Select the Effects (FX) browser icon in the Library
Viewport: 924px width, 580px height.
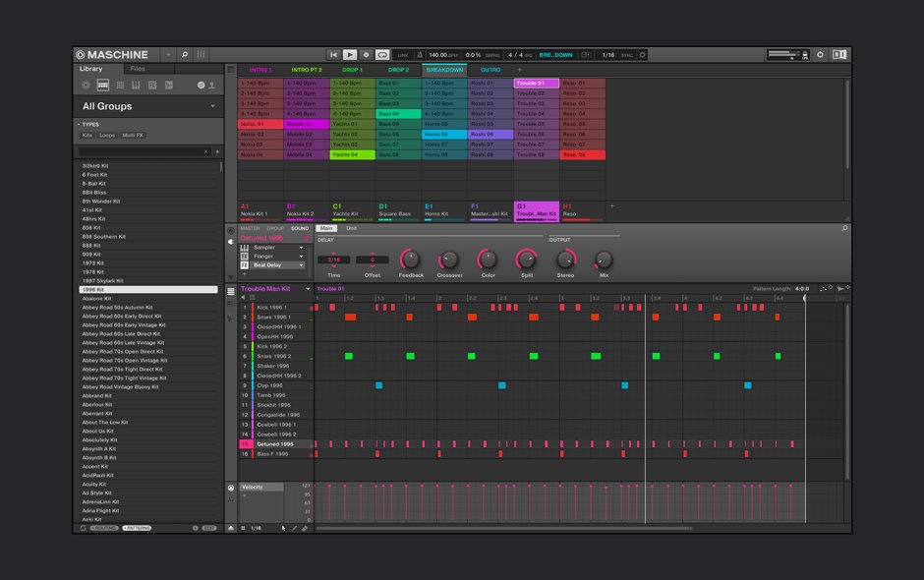pos(153,86)
